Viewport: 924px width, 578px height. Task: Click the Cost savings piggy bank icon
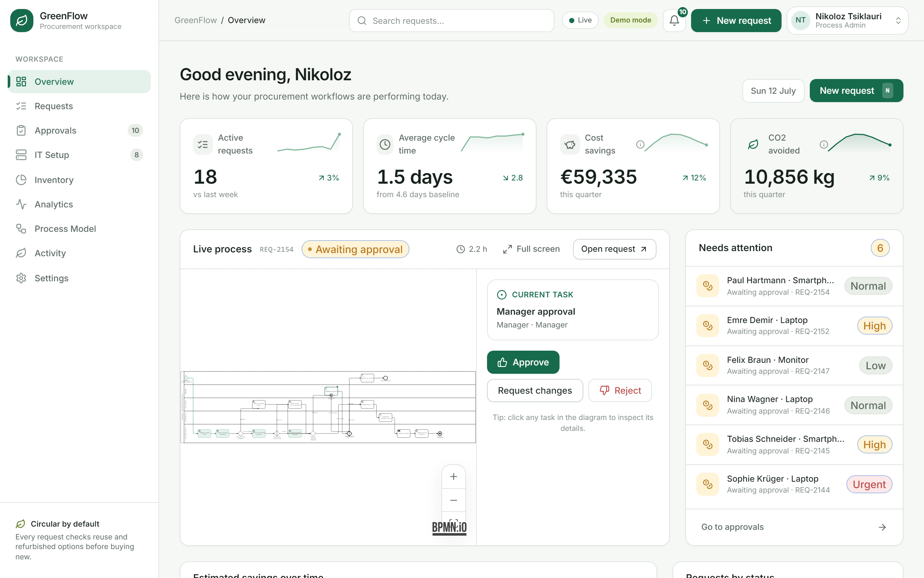click(570, 144)
